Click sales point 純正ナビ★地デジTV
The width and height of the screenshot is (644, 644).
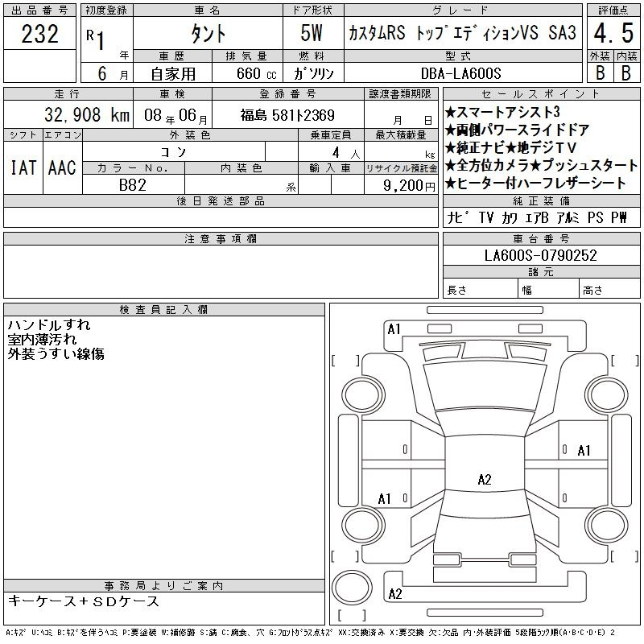pos(511,148)
